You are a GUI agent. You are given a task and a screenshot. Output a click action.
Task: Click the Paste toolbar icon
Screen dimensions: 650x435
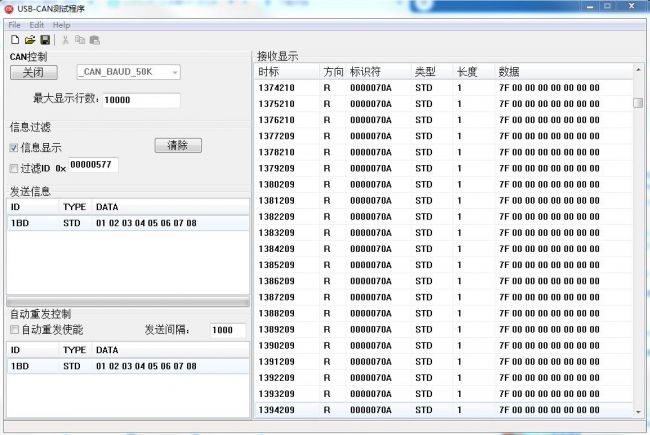95,40
